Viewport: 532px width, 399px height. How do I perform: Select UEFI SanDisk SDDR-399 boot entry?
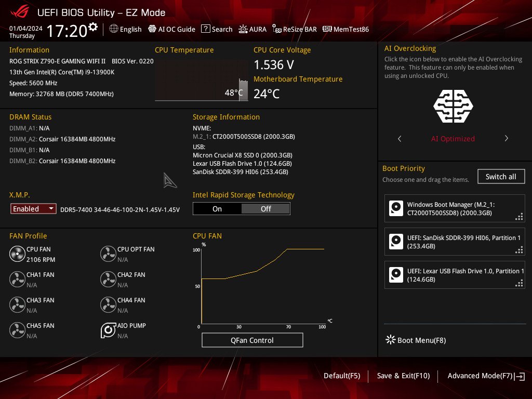point(455,242)
